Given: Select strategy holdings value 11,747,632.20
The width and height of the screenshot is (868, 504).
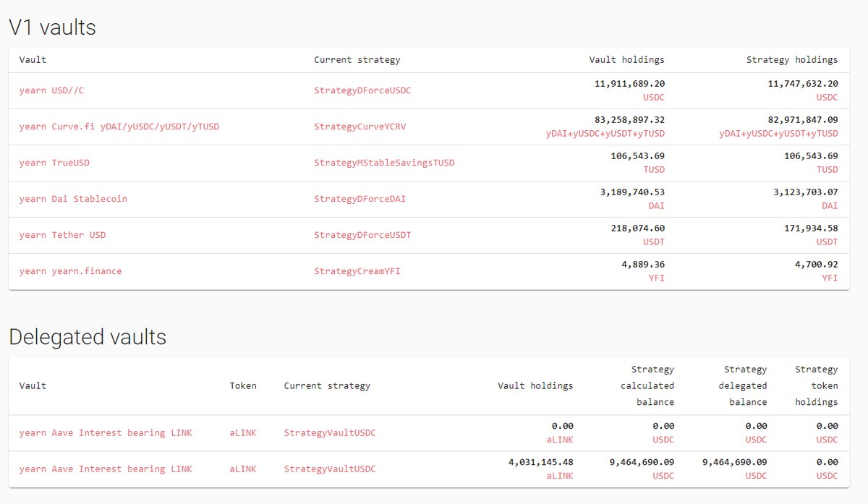Looking at the screenshot, I should pos(803,84).
